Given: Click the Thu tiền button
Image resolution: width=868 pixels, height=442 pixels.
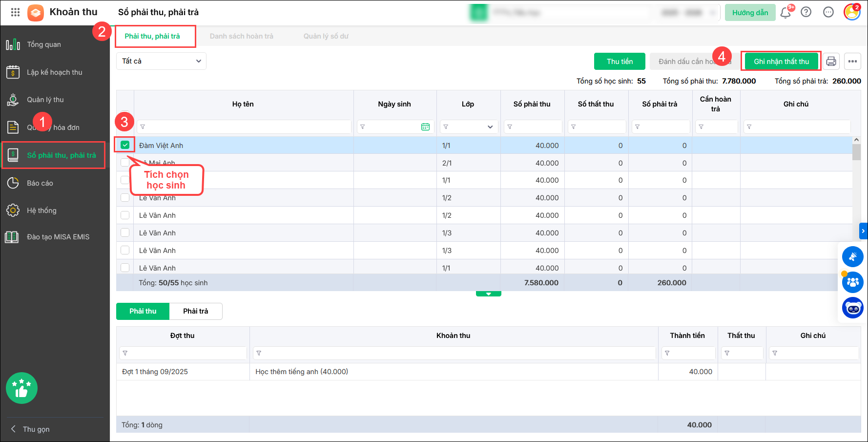Looking at the screenshot, I should pos(619,62).
